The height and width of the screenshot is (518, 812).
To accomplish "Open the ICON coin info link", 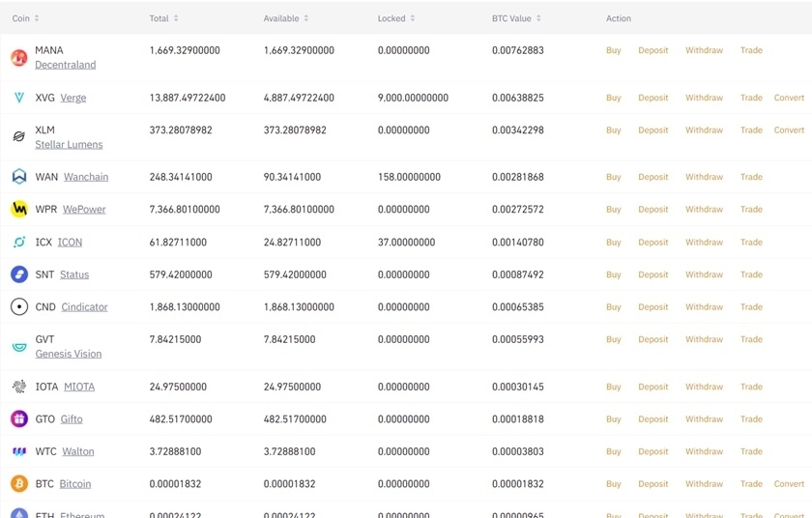I will pos(70,243).
